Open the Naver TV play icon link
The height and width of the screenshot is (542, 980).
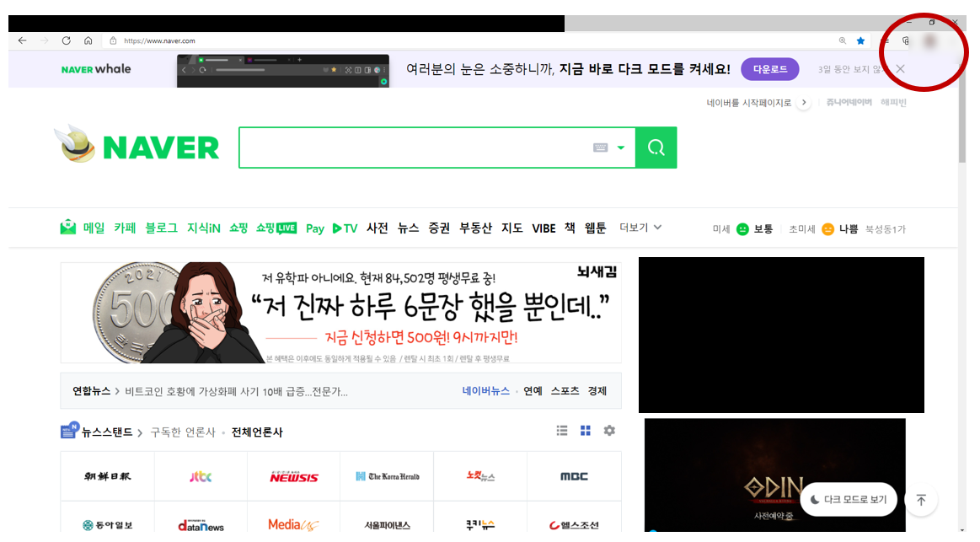pyautogui.click(x=345, y=228)
